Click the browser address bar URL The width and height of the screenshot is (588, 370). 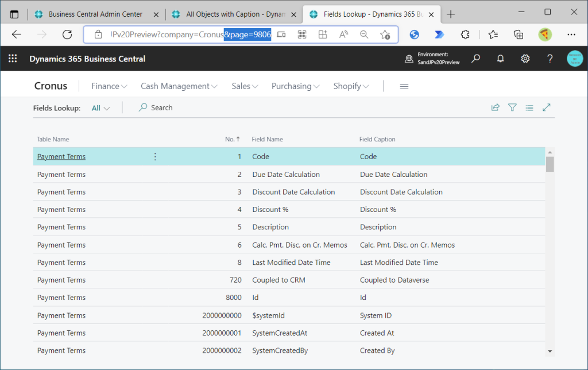coord(191,34)
